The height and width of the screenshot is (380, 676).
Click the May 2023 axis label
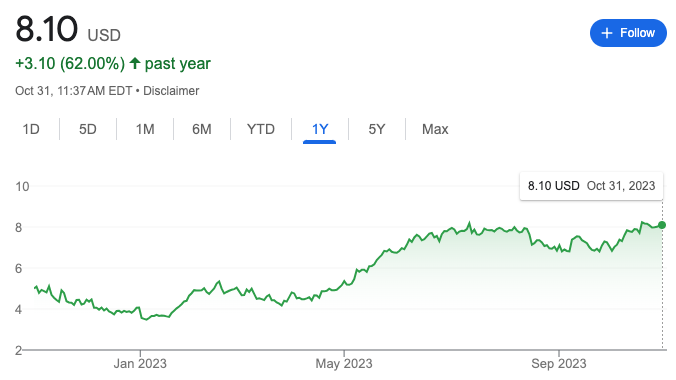(x=344, y=364)
